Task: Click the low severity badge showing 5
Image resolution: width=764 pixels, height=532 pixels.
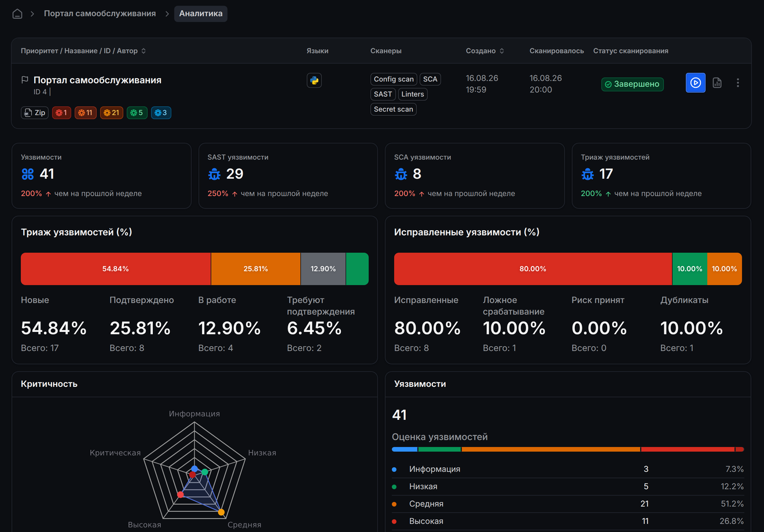Action: pyautogui.click(x=137, y=113)
